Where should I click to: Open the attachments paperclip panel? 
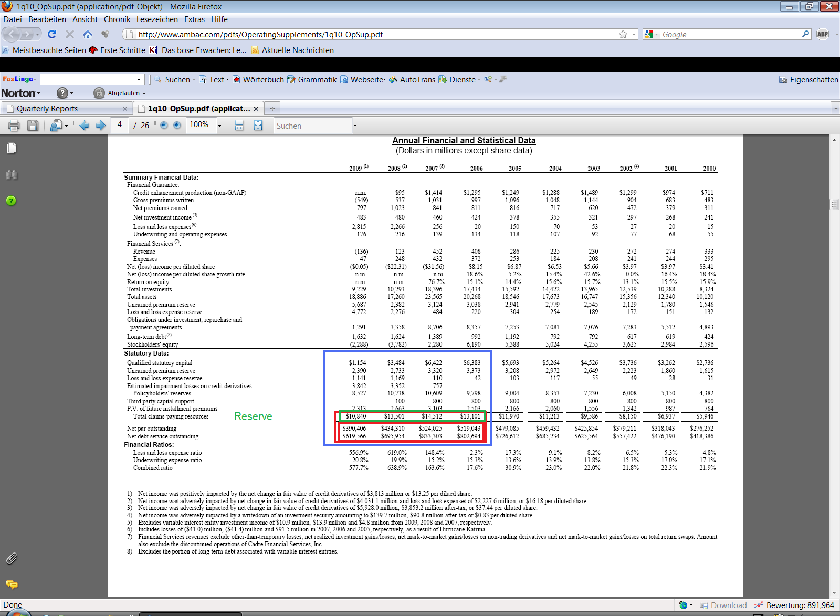(12, 558)
